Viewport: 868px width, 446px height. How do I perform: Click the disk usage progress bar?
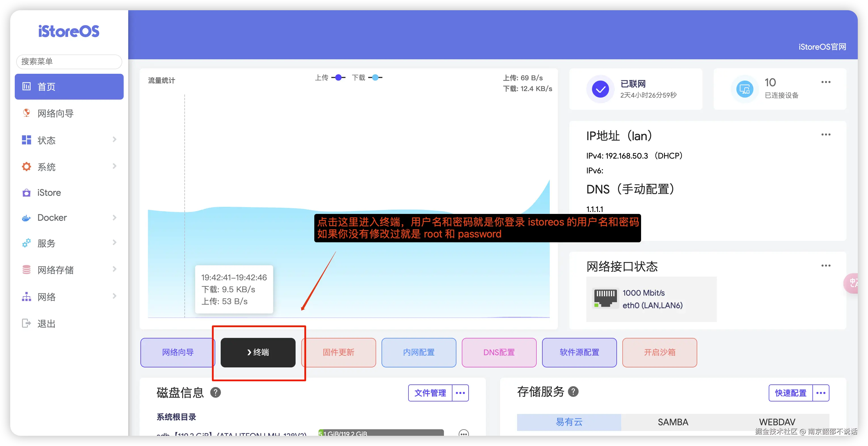pos(381,432)
